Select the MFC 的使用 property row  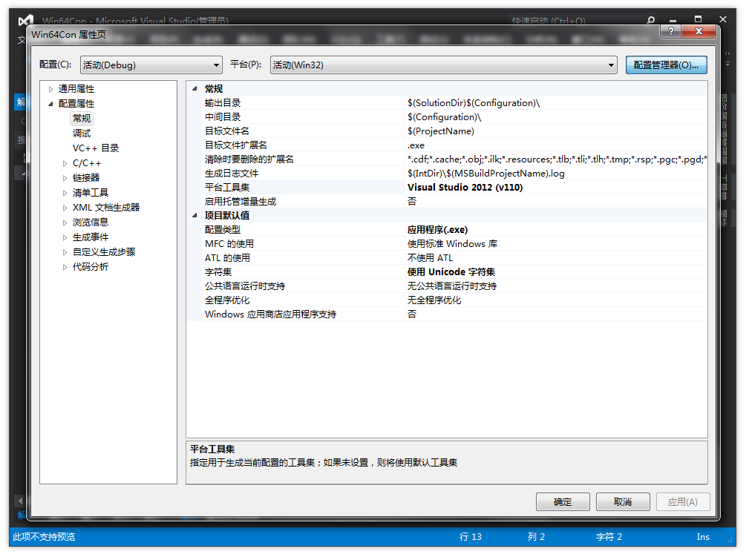pos(447,244)
